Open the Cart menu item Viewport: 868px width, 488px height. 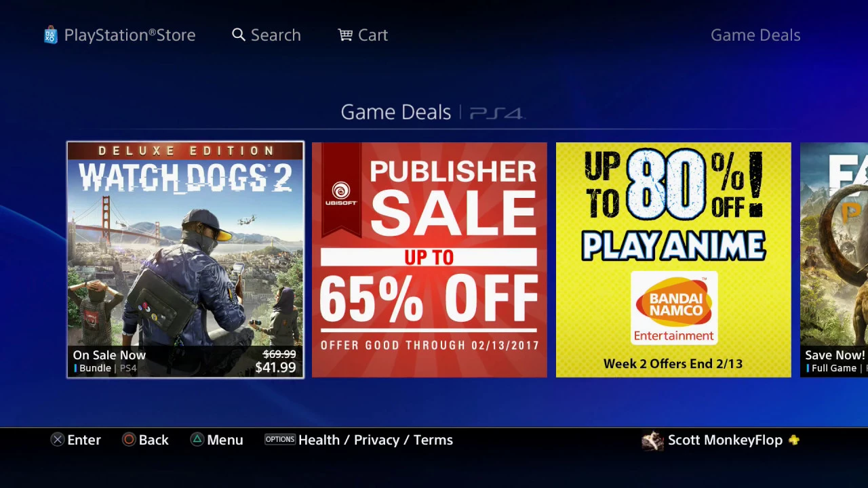coord(373,35)
